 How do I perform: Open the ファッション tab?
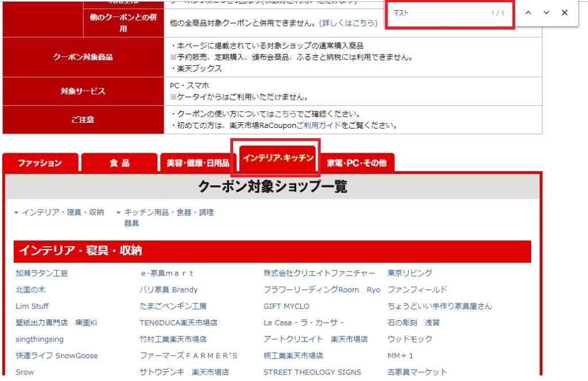[x=40, y=162]
